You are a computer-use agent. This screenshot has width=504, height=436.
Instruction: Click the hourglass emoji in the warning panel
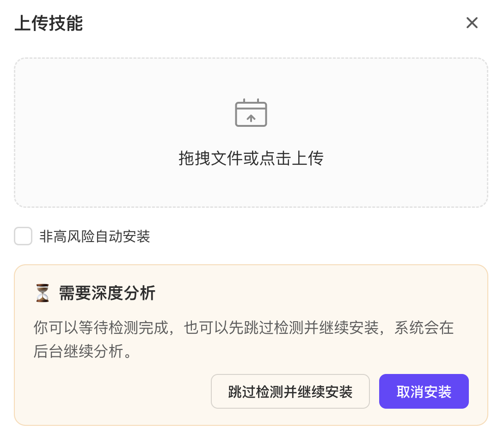click(42, 293)
